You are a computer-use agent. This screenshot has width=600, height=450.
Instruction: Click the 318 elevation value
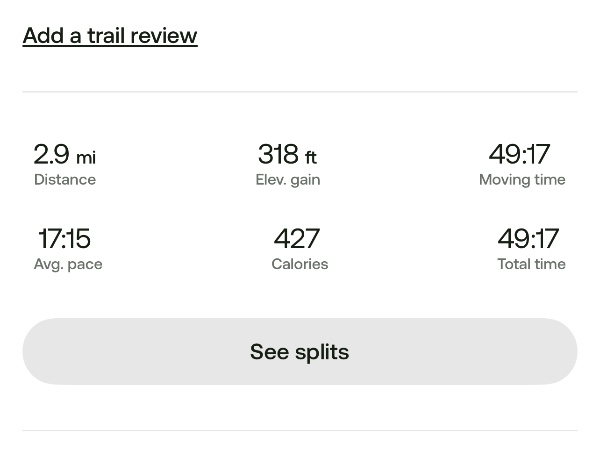(278, 154)
